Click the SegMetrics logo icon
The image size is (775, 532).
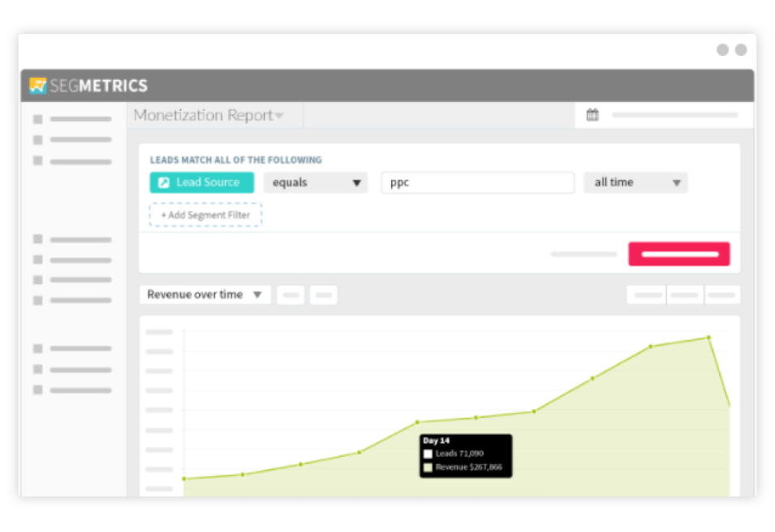coord(37,86)
